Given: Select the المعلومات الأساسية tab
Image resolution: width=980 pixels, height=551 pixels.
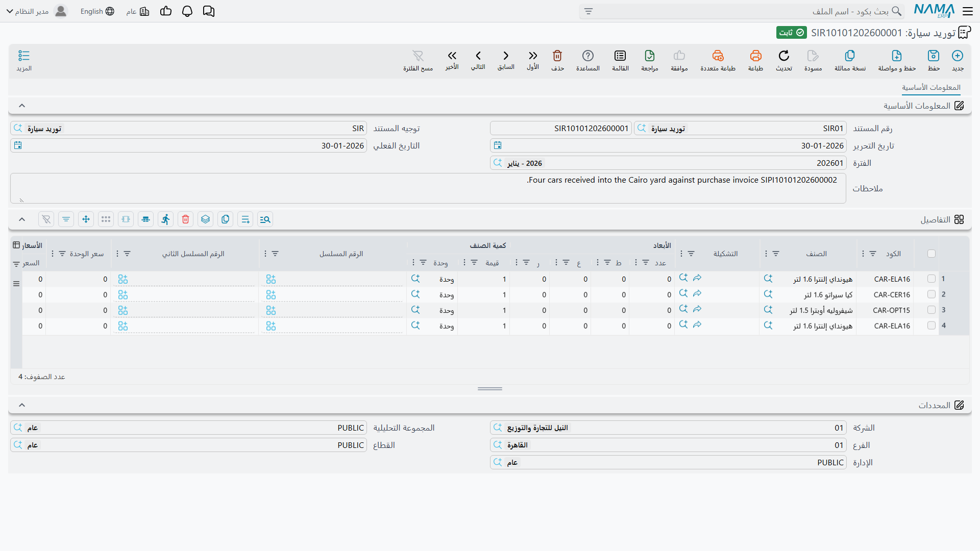Looking at the screenshot, I should click(931, 87).
